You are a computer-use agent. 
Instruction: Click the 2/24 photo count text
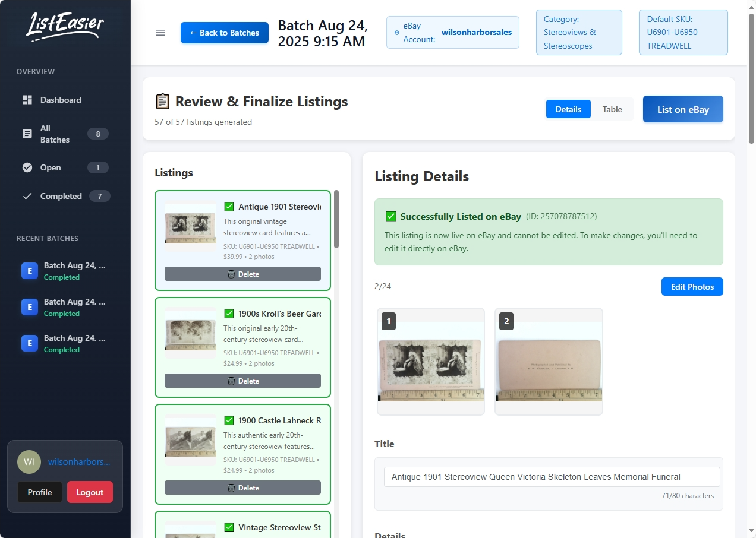[383, 286]
